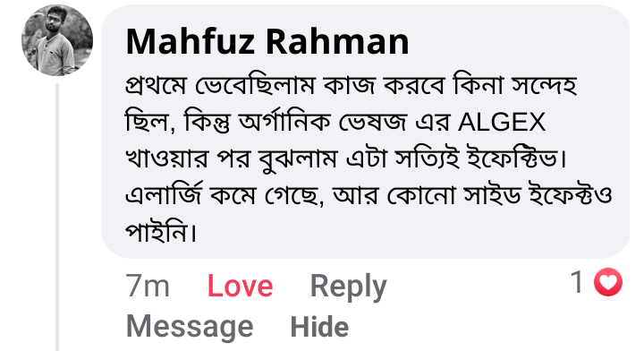Reply to Mahfuz Rahman's comment
This screenshot has height=351, width=644.
tap(348, 287)
